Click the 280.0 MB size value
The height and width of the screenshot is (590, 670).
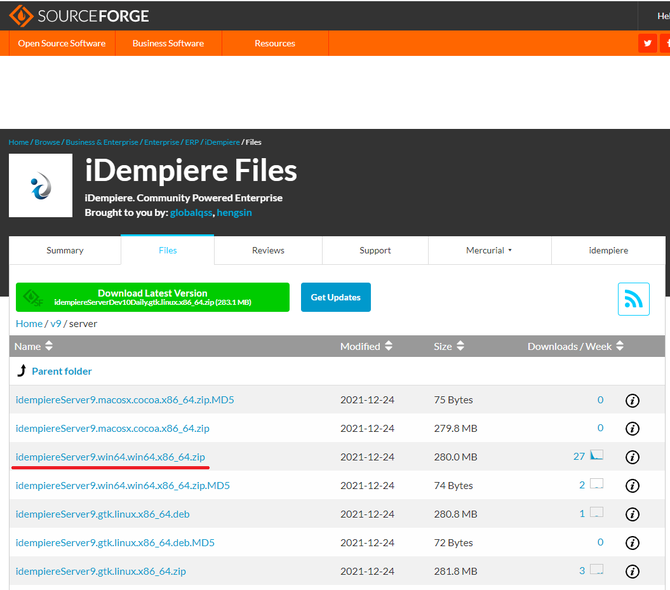tap(455, 457)
